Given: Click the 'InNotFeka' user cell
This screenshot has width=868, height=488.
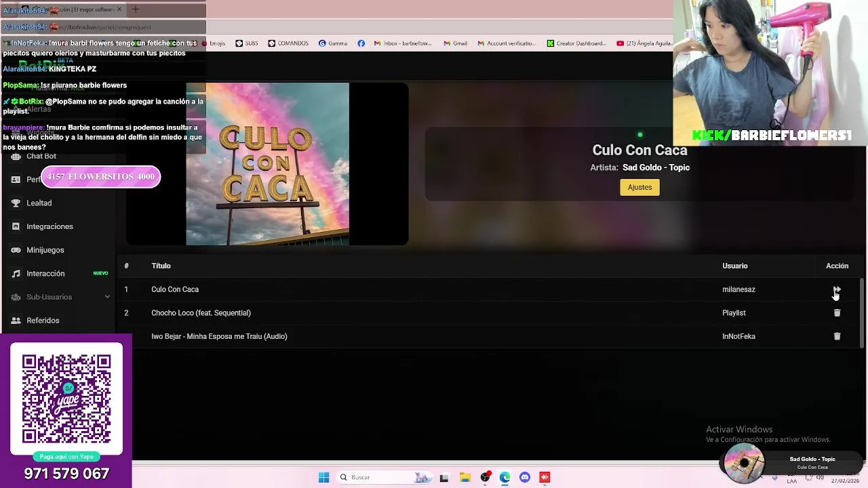Looking at the screenshot, I should 738,336.
